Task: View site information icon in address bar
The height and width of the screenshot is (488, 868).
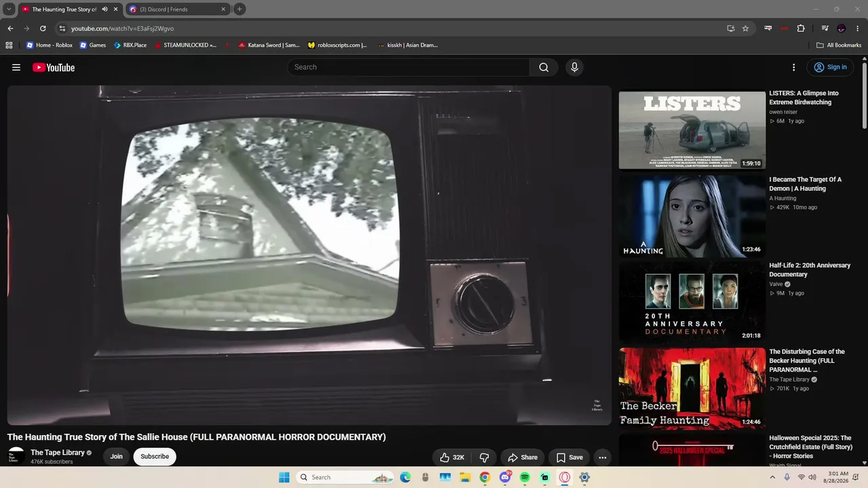Action: (62, 28)
